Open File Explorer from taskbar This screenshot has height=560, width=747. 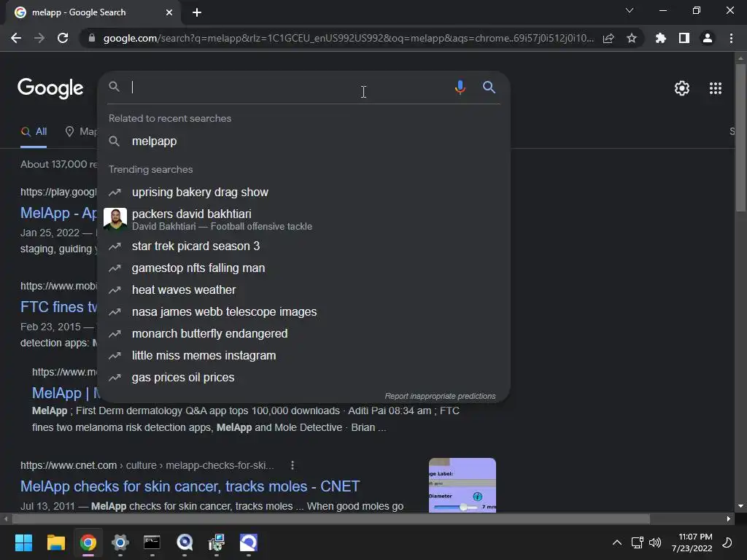tap(55, 542)
